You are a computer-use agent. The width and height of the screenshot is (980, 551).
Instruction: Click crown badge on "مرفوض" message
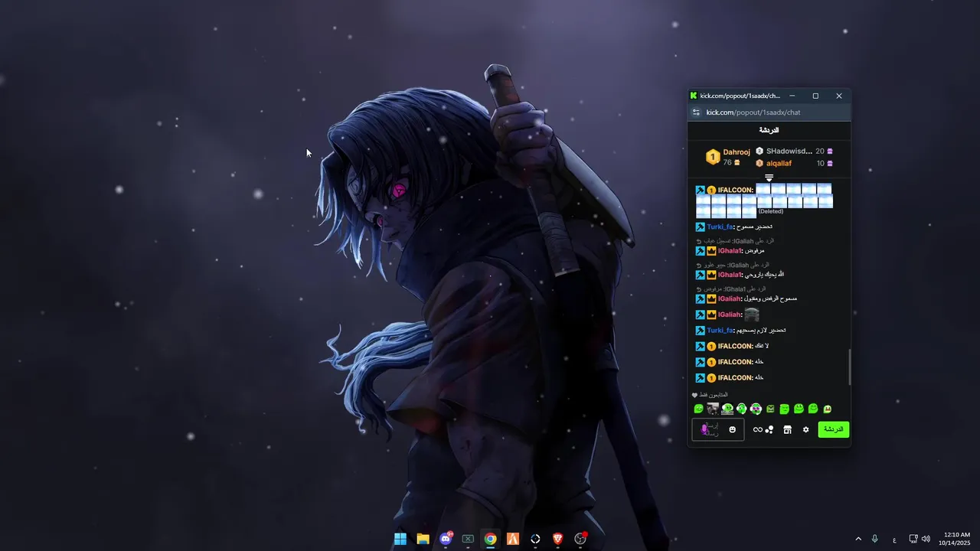coord(711,251)
